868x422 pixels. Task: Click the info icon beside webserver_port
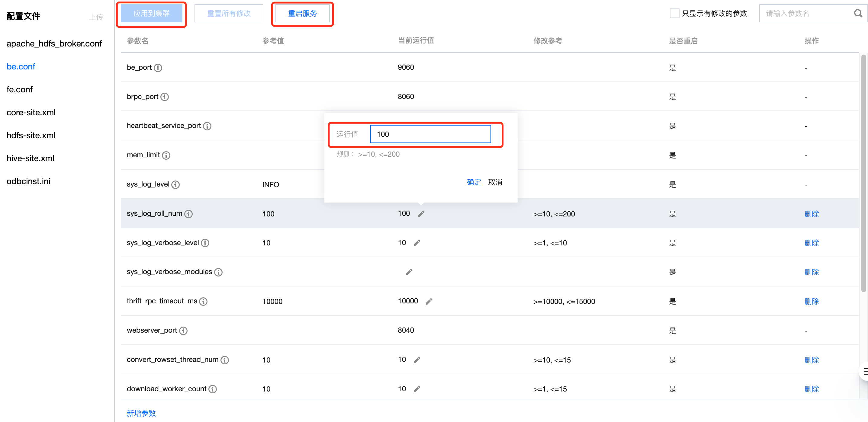(183, 331)
